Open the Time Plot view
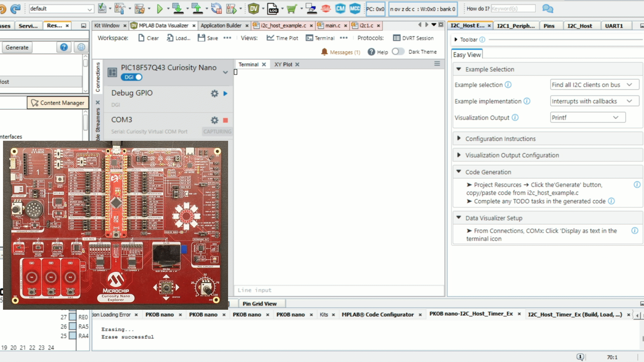Screen dimensions: 644x362 click(282, 38)
